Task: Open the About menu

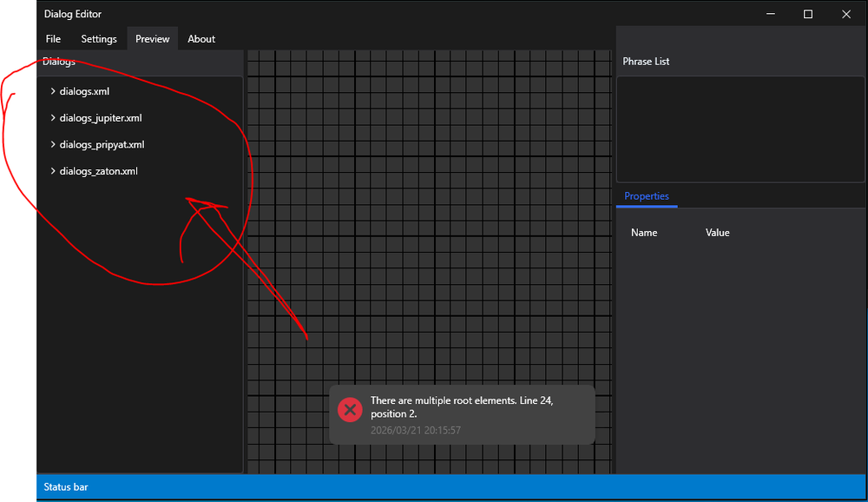Action: [201, 39]
